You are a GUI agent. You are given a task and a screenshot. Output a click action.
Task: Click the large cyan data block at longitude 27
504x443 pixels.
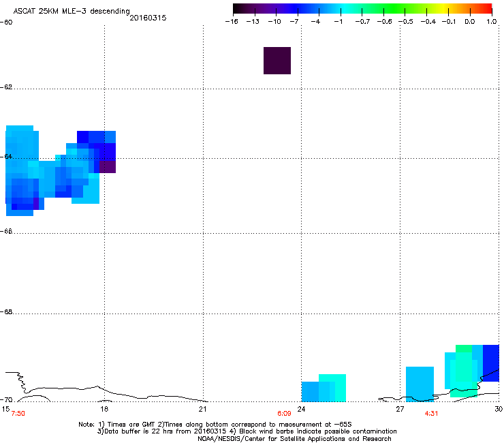pyautogui.click(x=420, y=384)
